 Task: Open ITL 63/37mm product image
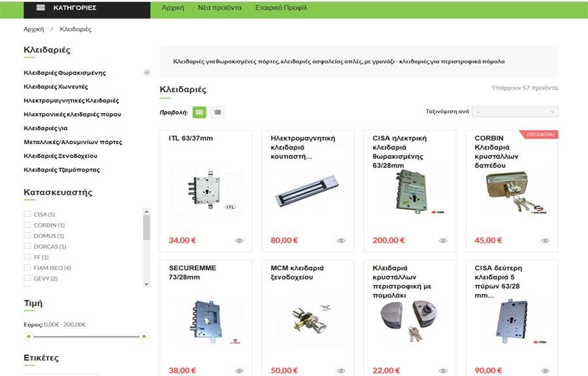click(x=206, y=191)
